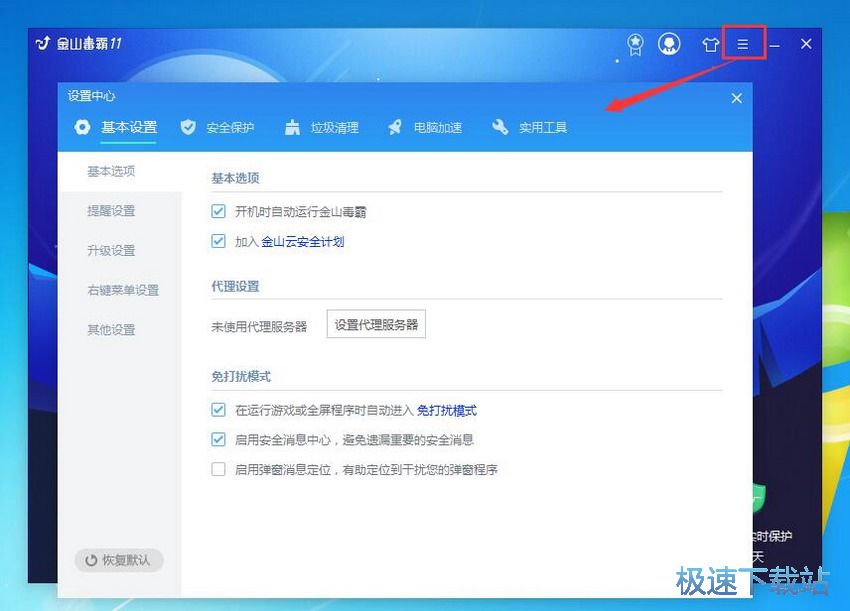850x611 pixels.
Task: Close the 金山毒霸 main window
Action: [806, 44]
